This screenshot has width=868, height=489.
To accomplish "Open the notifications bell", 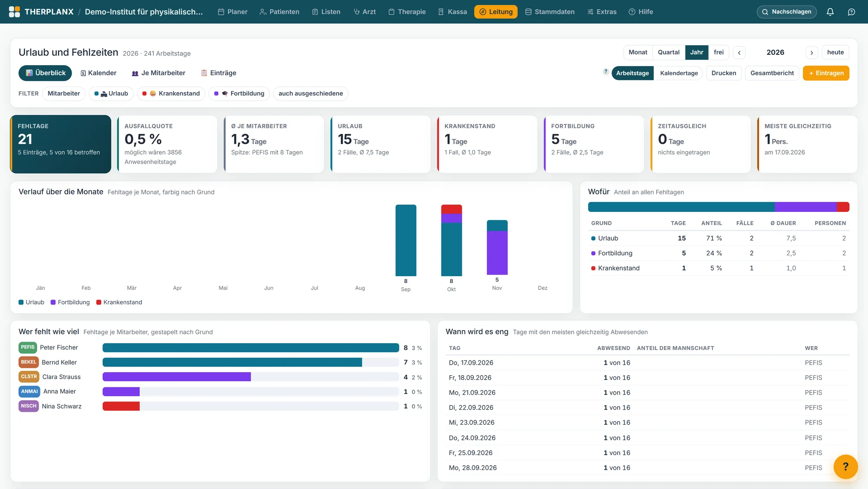I will point(830,12).
